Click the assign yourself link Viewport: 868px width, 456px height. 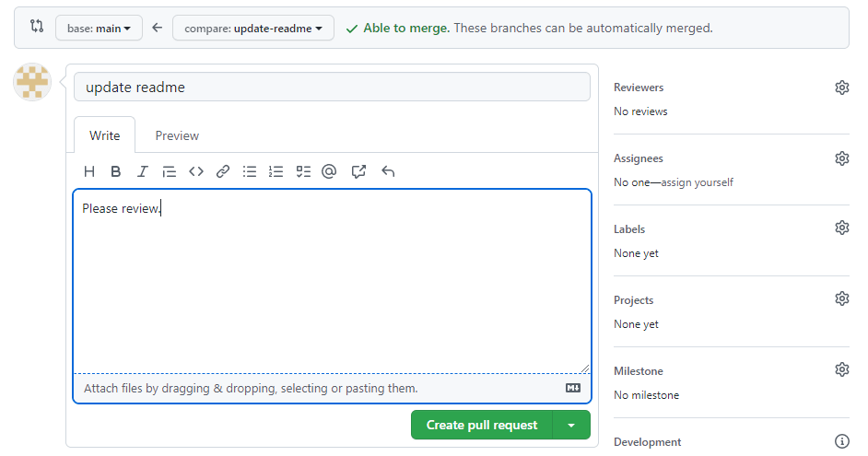tap(697, 182)
